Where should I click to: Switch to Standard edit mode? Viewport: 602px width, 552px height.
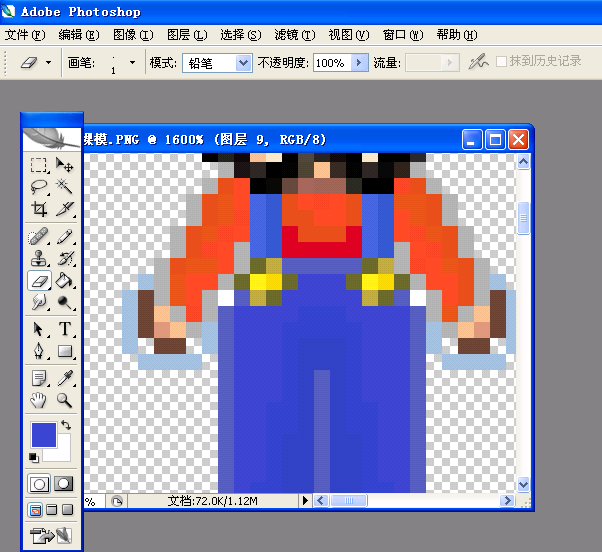39,484
